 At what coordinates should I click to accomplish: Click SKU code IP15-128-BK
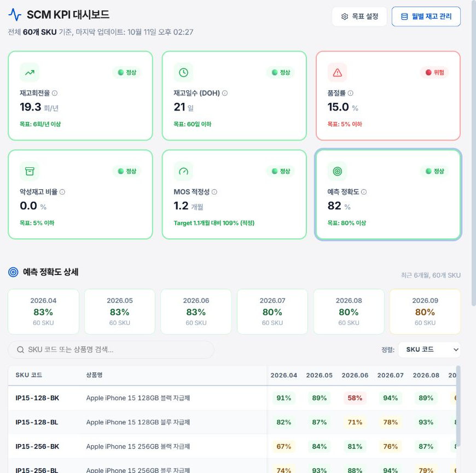pos(37,398)
